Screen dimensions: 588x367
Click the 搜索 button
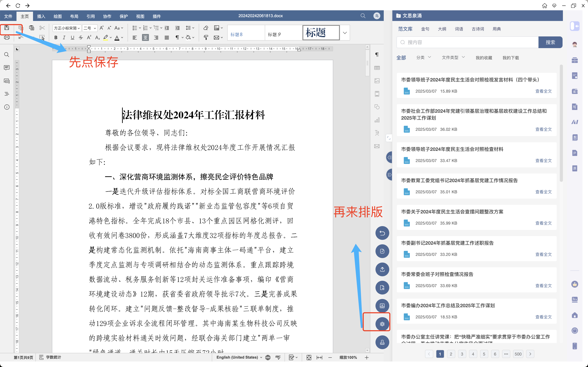click(550, 42)
